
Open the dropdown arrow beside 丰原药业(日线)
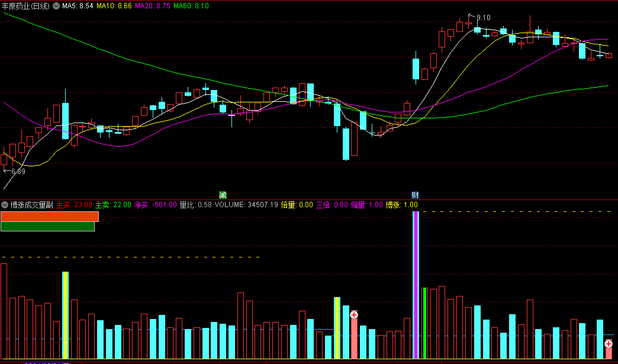point(56,6)
